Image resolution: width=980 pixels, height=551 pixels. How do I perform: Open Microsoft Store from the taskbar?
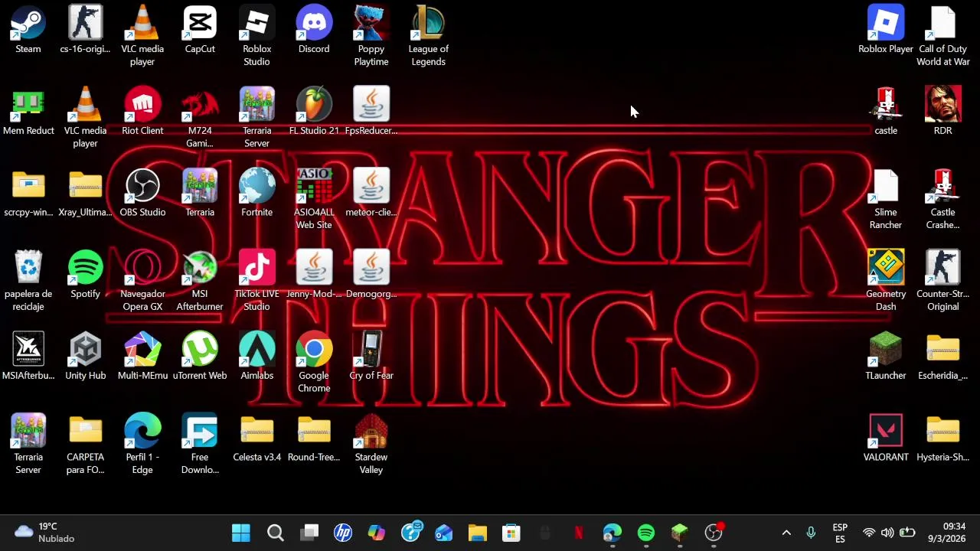[511, 533]
